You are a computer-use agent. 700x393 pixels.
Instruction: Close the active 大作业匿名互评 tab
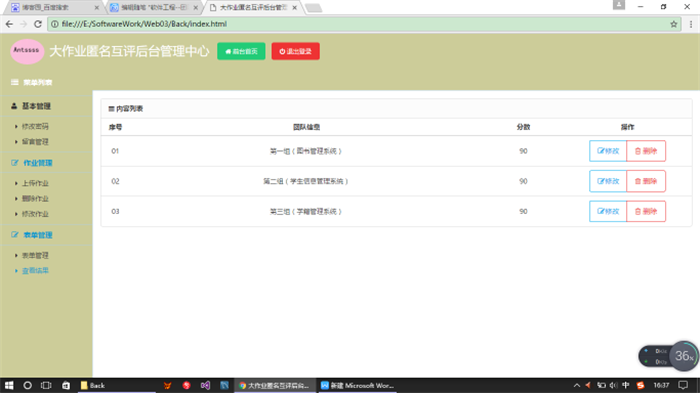pos(295,8)
